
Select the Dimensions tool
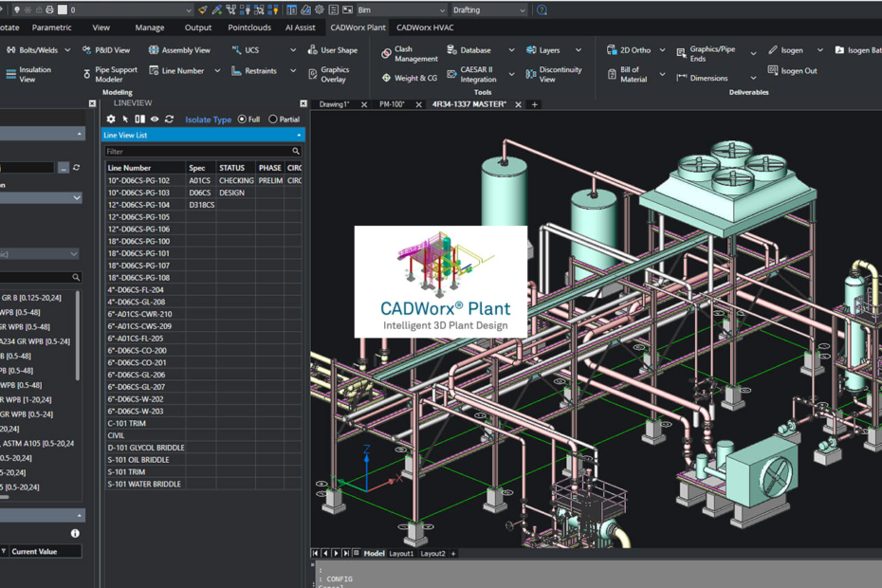coord(702,78)
